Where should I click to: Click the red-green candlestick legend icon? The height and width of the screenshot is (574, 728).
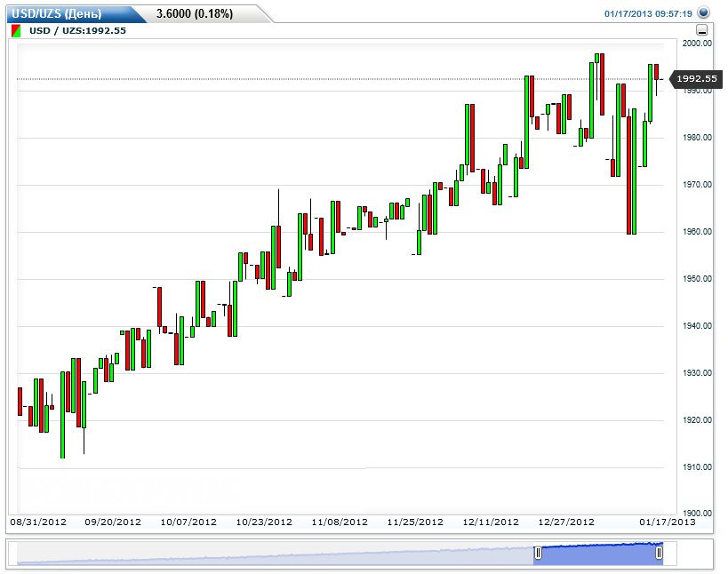(16, 31)
